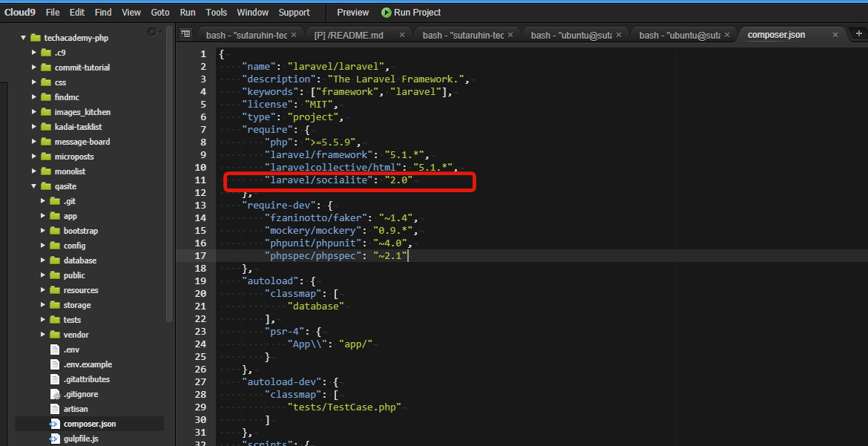The height and width of the screenshot is (446, 868).
Task: Click the "tests/TestCase.php" string
Action: point(343,407)
